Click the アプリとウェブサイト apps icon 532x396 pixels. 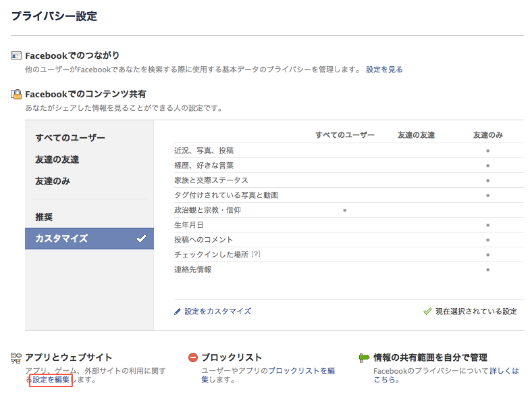coord(16,358)
